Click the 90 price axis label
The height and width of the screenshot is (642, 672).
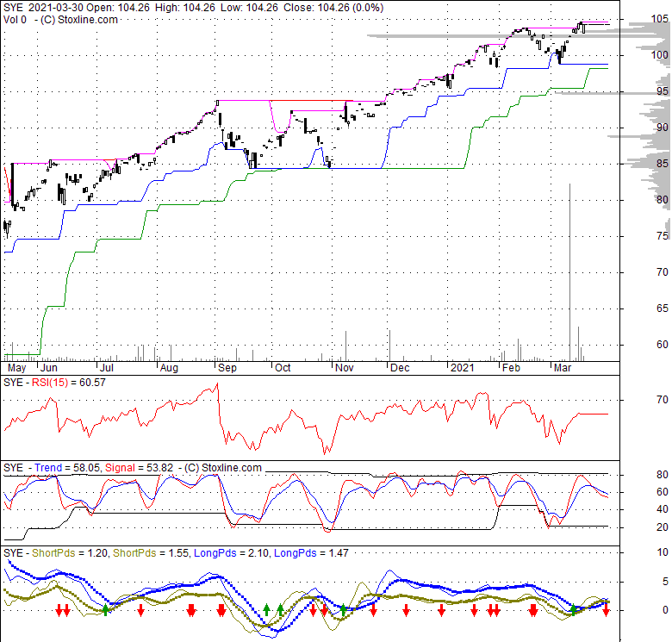pyautogui.click(x=663, y=128)
